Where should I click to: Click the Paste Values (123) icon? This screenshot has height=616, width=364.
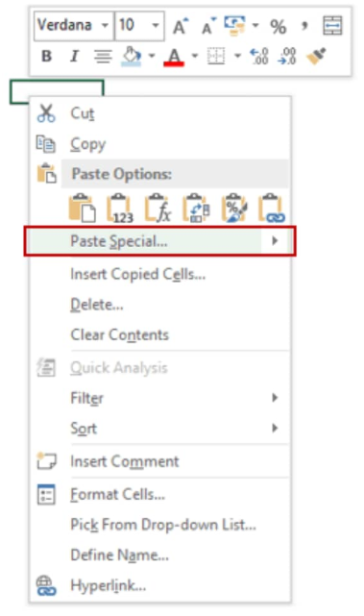pos(120,209)
